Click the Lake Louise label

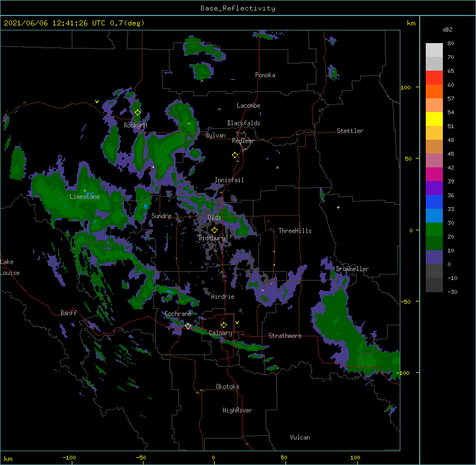tap(10, 267)
